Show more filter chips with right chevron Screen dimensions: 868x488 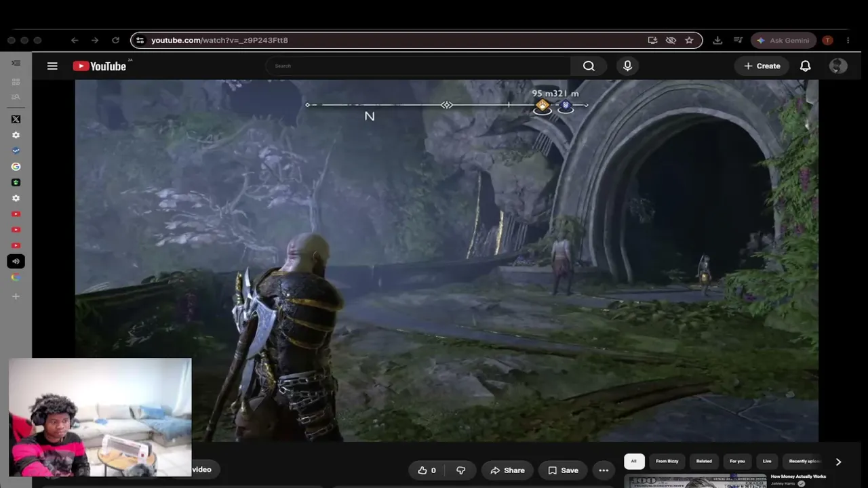(838, 462)
